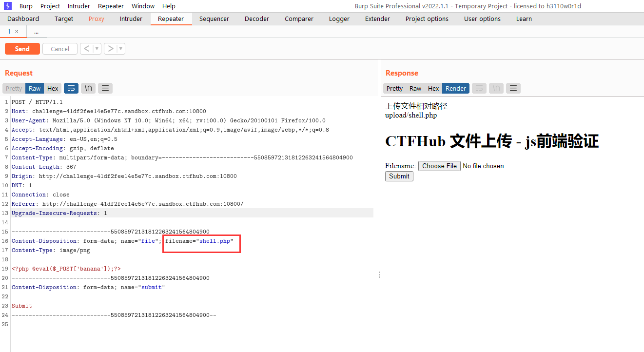Switch to the Logger tab
644x352 pixels.
(339, 19)
